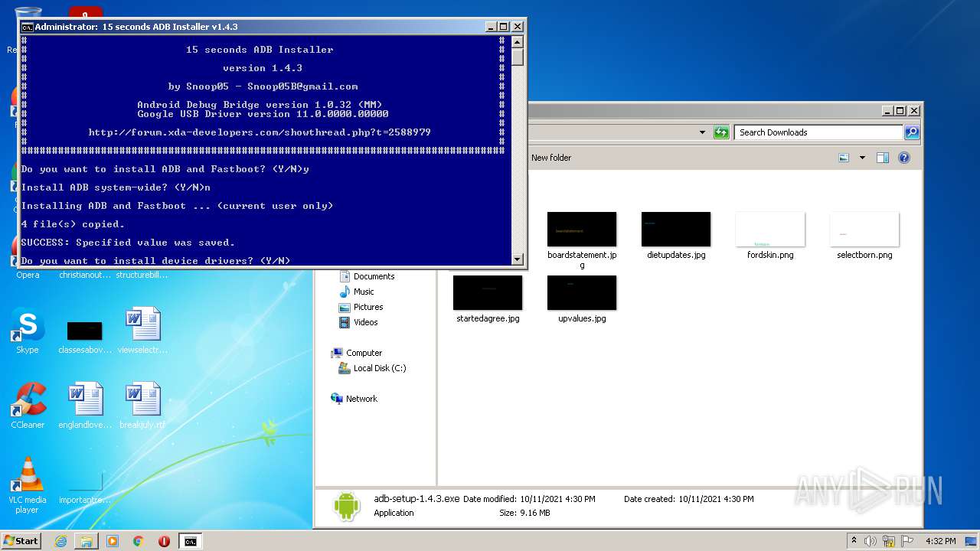Launch CCleaner from the desktop

click(x=28, y=406)
